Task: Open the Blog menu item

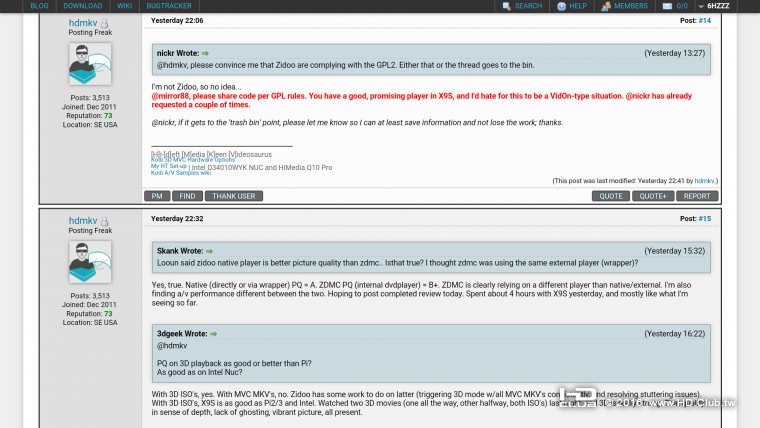Action: [x=39, y=6]
